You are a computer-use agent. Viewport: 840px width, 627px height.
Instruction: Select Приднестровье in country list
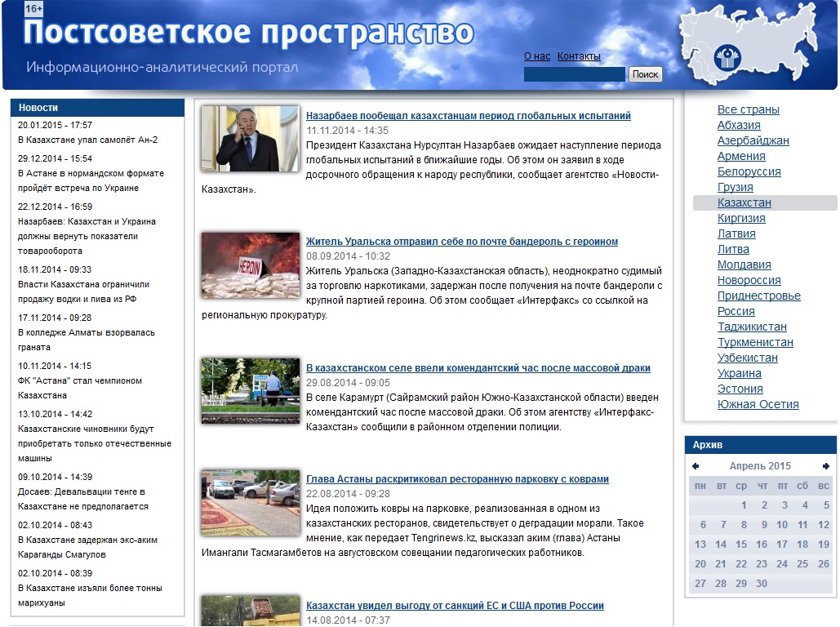[758, 296]
